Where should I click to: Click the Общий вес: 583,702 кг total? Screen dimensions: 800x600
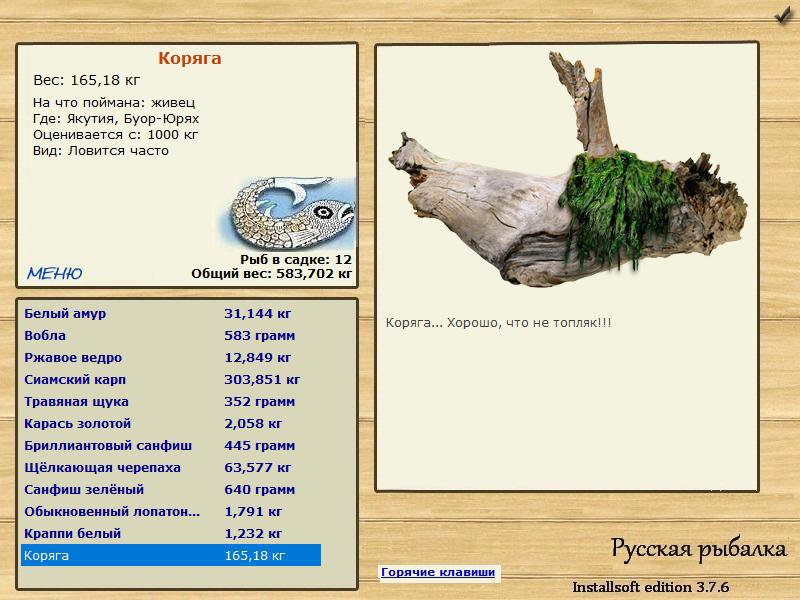click(x=271, y=273)
